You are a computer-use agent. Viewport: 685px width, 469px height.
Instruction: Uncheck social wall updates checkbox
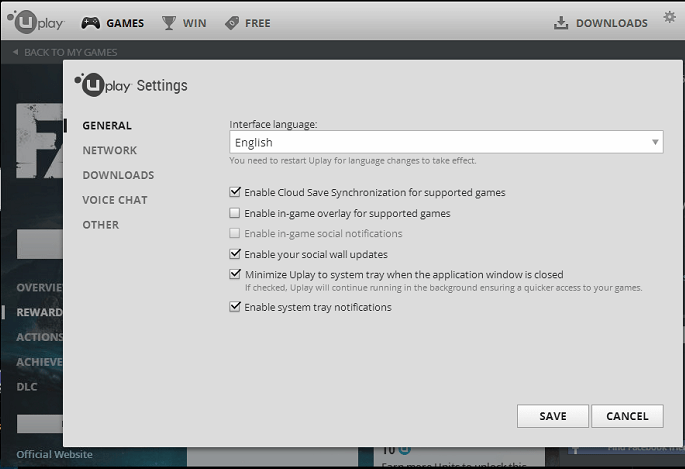pos(235,254)
